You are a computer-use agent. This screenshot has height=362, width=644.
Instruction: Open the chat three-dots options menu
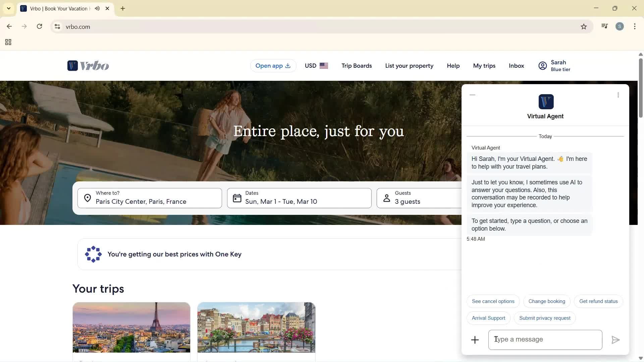[618, 95]
